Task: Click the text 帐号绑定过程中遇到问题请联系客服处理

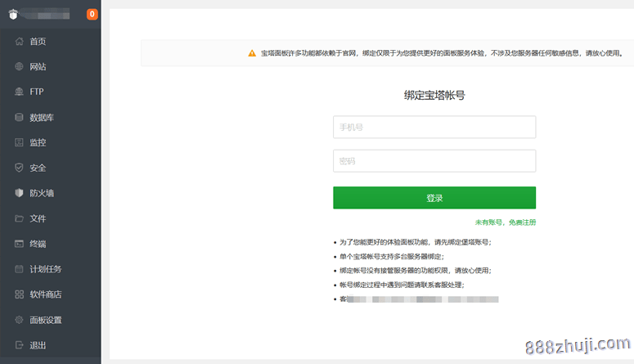Action: tap(400, 285)
